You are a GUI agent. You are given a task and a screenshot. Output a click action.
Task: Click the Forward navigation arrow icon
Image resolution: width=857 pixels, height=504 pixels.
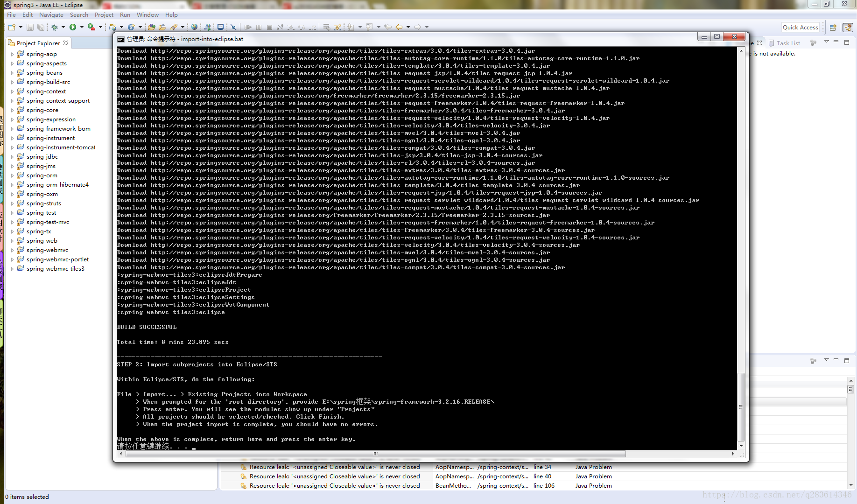[x=418, y=27]
